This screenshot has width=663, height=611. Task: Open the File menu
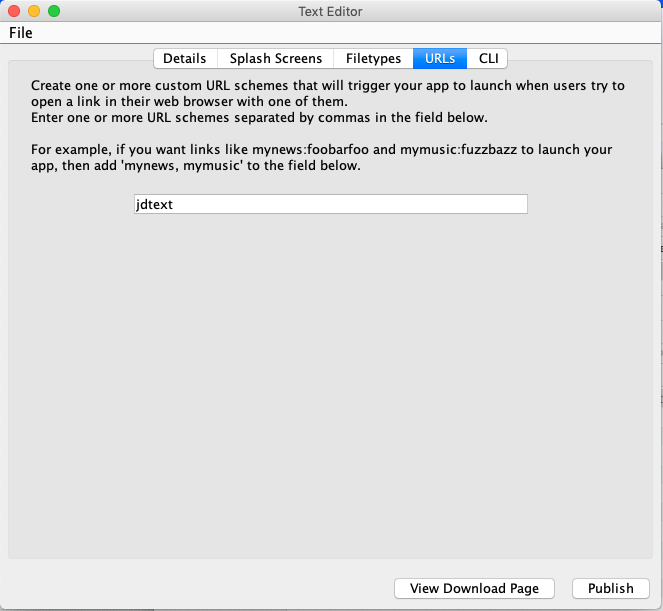tap(21, 33)
